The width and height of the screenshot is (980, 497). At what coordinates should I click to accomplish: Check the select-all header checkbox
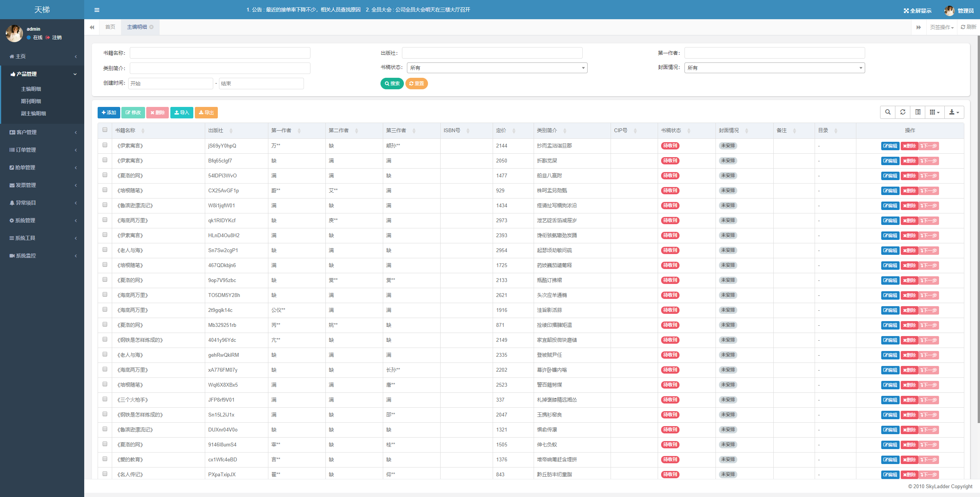[x=105, y=130]
